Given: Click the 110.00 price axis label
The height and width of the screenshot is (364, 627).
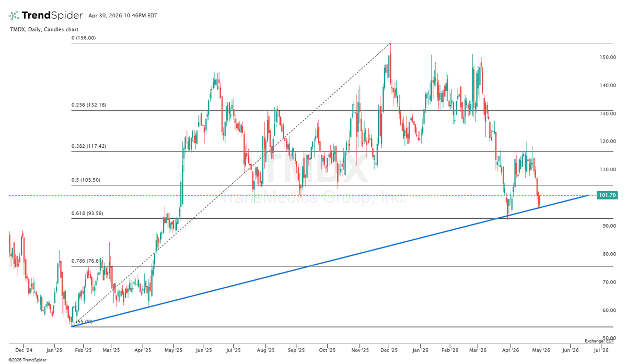Looking at the screenshot, I should click(x=608, y=170).
